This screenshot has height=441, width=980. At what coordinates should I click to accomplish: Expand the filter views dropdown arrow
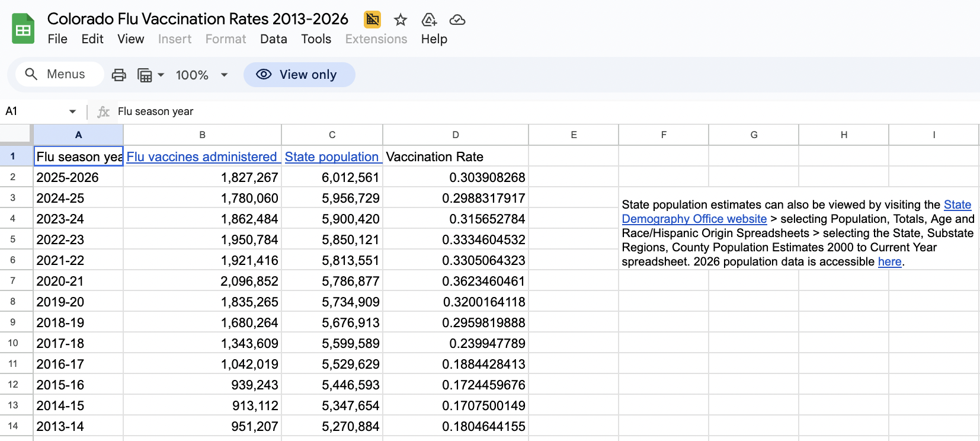pyautogui.click(x=161, y=75)
